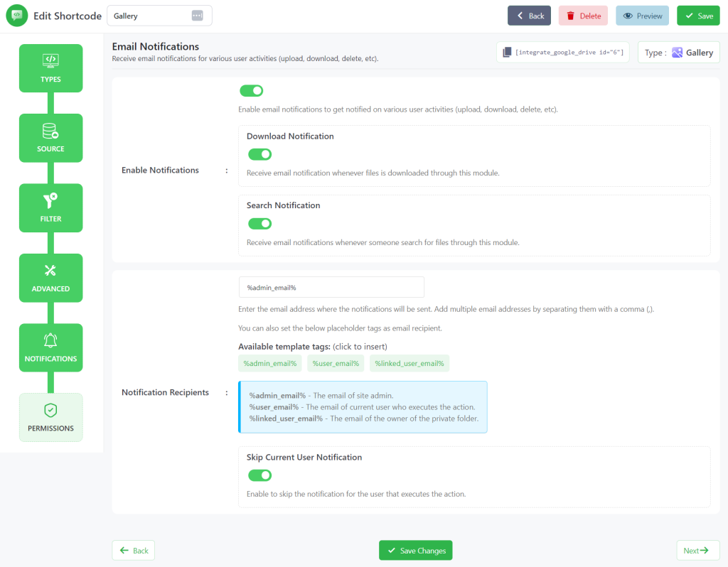This screenshot has width=728, height=567.
Task: Click the Available template tags text
Action: [x=284, y=347]
